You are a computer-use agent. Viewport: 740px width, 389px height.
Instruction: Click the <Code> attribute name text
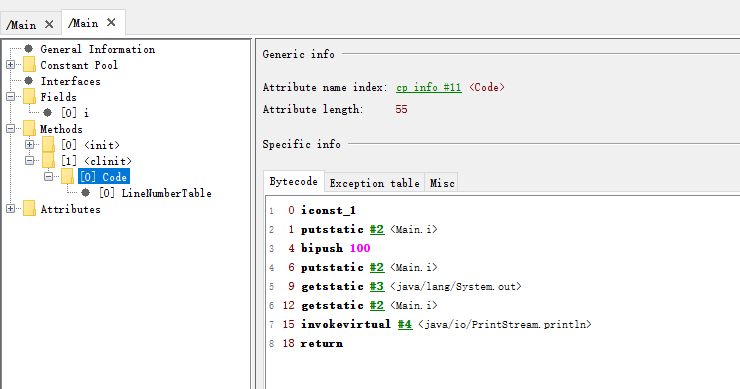click(487, 87)
